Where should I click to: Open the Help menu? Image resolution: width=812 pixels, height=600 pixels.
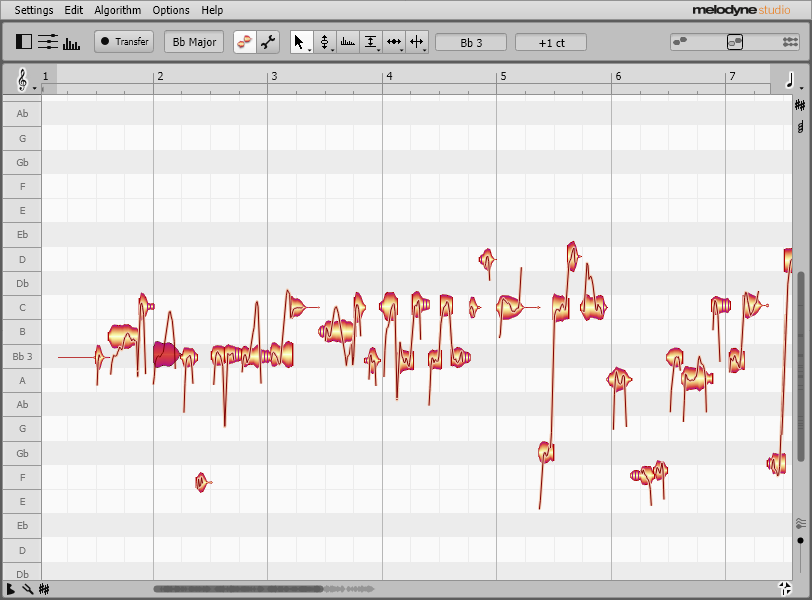tap(212, 10)
